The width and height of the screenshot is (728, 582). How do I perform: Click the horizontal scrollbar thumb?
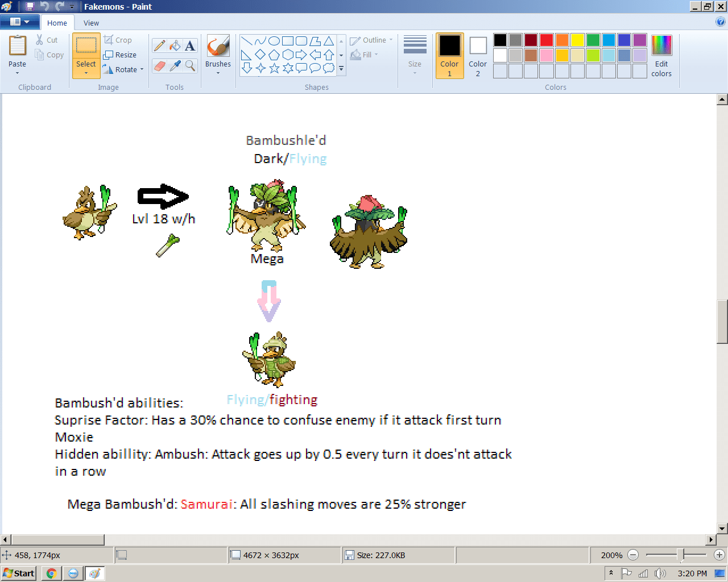(x=57, y=539)
